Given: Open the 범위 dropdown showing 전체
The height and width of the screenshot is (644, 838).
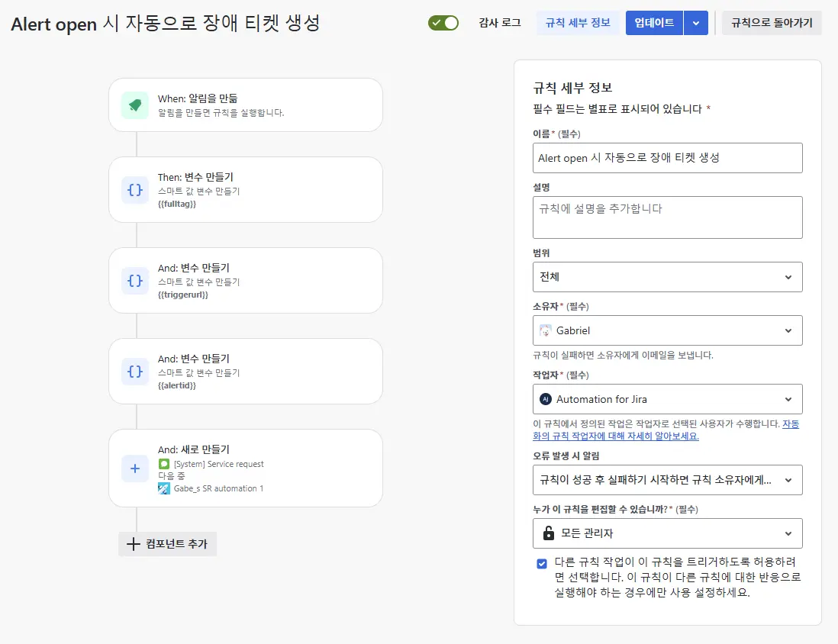Looking at the screenshot, I should tap(668, 277).
